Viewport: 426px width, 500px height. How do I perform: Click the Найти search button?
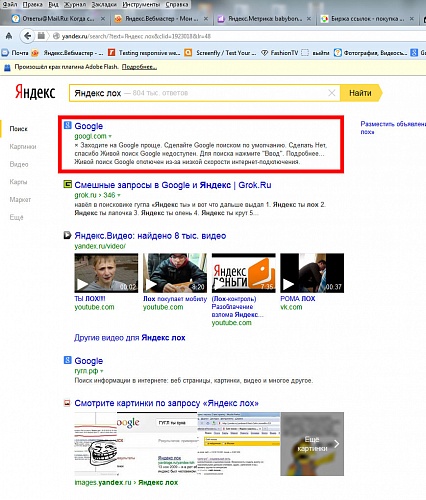(x=361, y=93)
